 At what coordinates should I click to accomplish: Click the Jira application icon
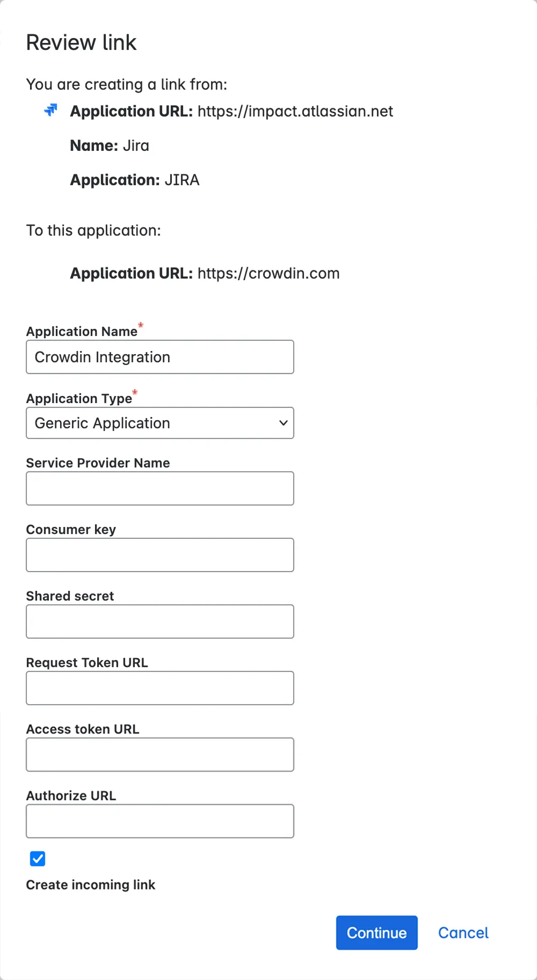50,111
